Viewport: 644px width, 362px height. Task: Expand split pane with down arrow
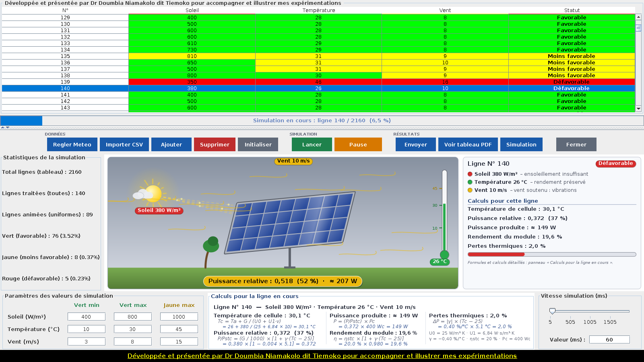tap(7, 128)
